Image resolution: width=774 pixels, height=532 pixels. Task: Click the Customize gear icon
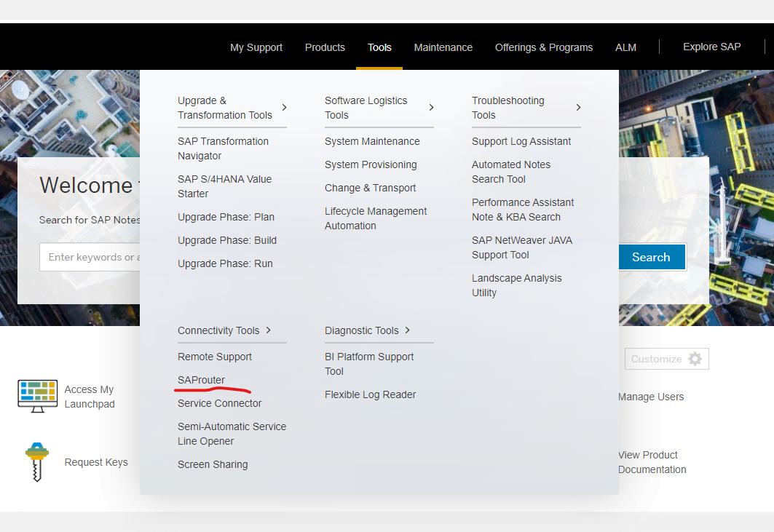tap(695, 359)
